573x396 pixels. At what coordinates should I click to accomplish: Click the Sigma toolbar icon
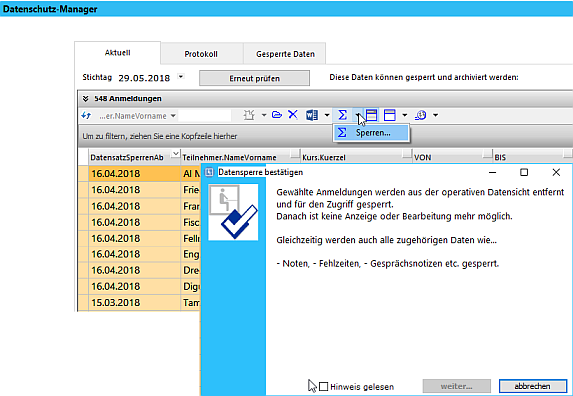point(342,115)
